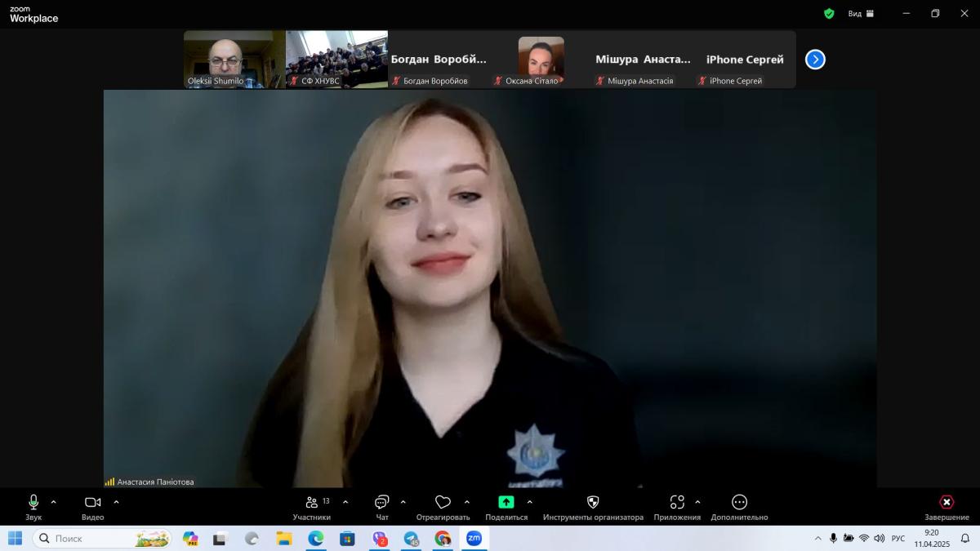
Task: Open the Чат chat panel
Action: [x=381, y=503]
